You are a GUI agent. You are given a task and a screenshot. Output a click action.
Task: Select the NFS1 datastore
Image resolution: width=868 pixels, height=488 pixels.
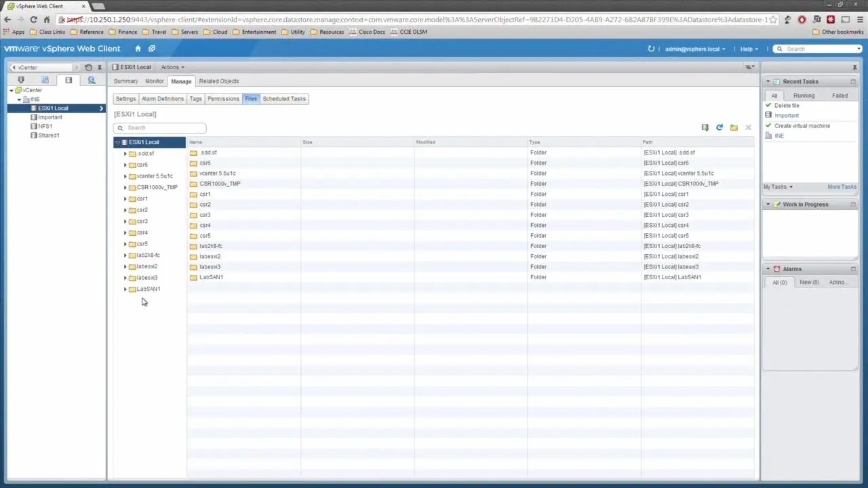(x=45, y=127)
